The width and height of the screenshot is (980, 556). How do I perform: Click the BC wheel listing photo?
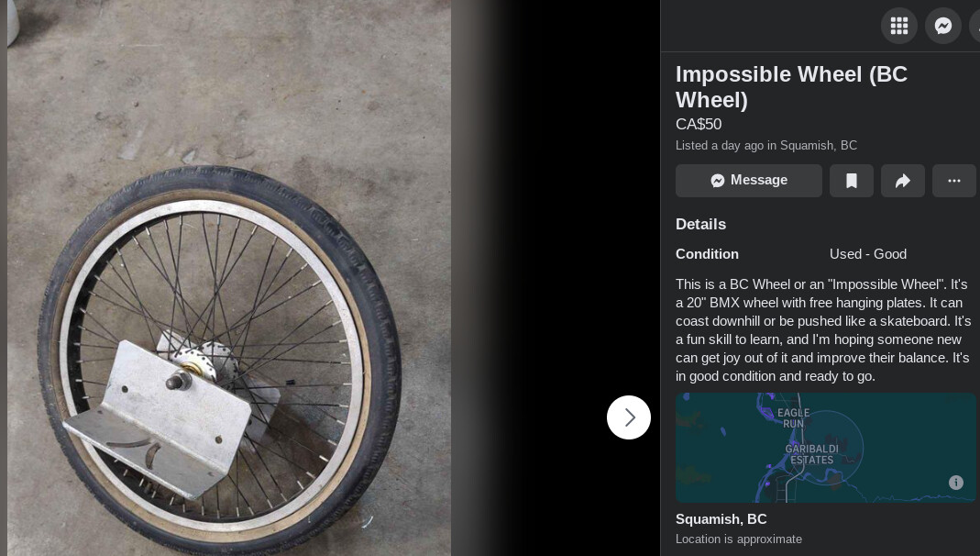tap(229, 278)
